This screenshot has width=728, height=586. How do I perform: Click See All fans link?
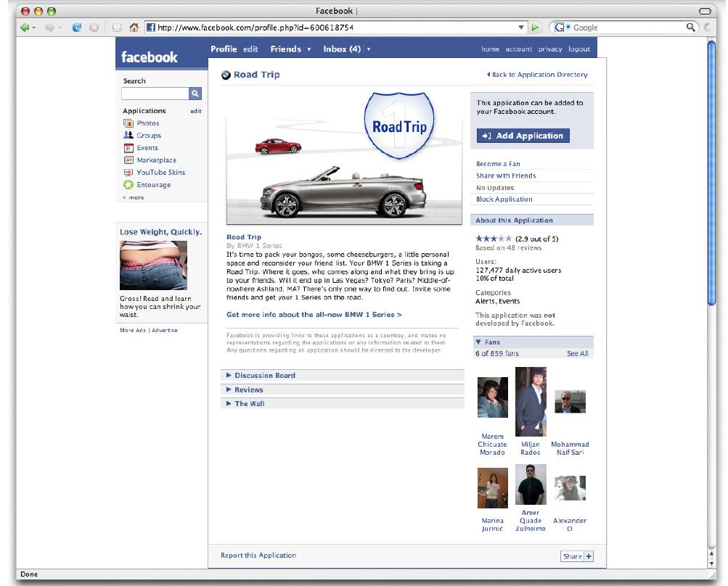pos(578,353)
